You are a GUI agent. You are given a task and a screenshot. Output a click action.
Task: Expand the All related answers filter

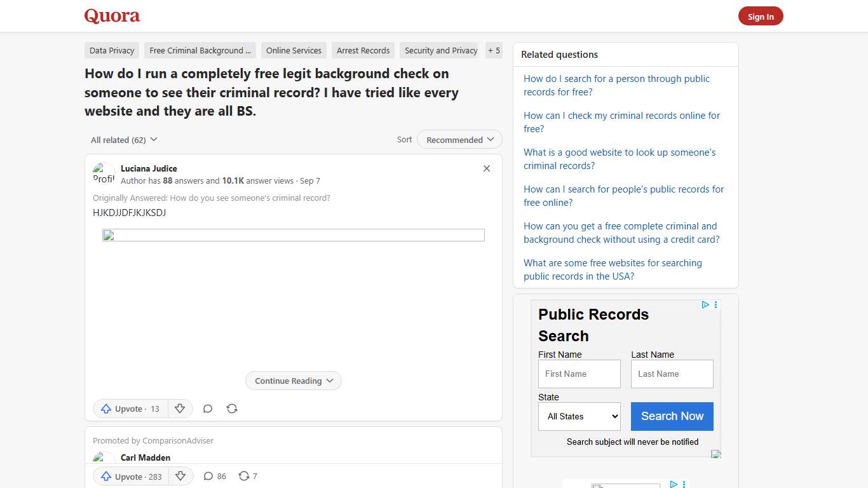tap(123, 139)
